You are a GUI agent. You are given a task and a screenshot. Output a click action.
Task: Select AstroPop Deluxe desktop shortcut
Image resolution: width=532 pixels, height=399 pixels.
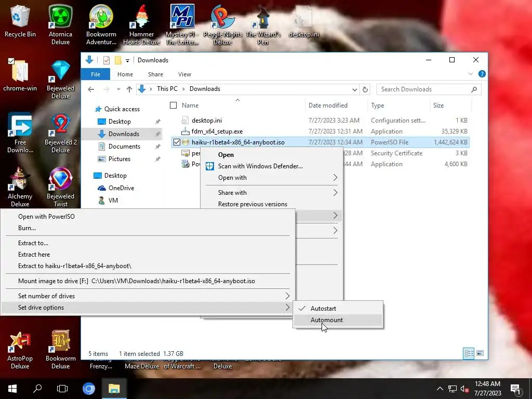[x=20, y=350]
